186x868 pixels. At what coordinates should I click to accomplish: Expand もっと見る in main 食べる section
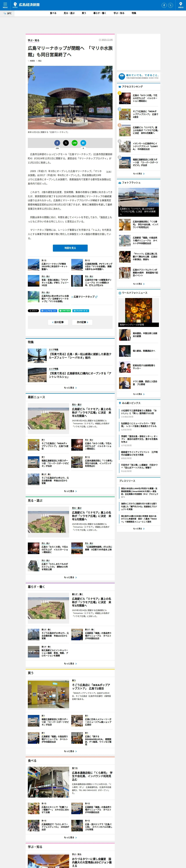point(70,837)
